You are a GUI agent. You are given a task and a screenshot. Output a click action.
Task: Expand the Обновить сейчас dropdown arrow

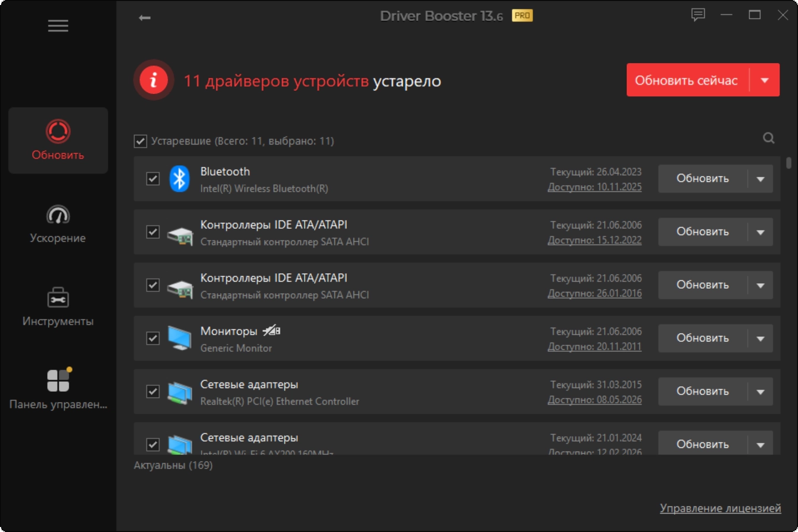(765, 80)
